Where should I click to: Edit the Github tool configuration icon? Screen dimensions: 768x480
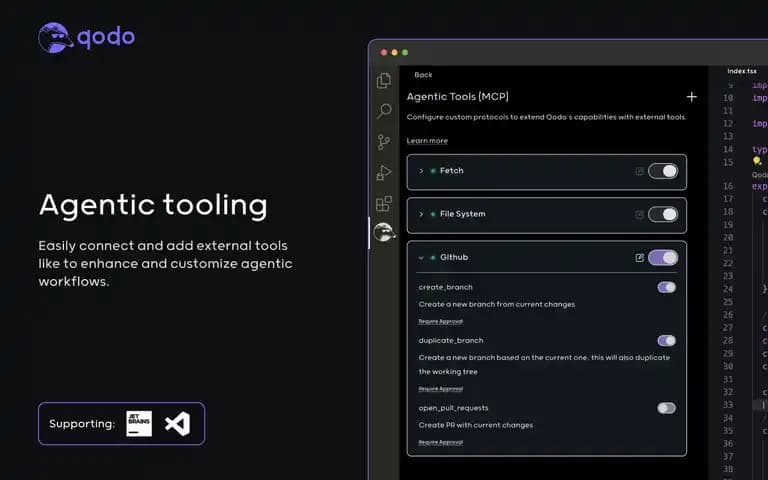coord(639,258)
